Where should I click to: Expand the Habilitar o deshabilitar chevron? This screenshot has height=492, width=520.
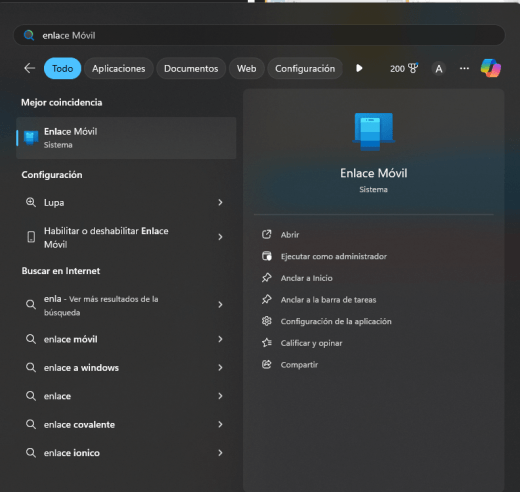coord(220,237)
